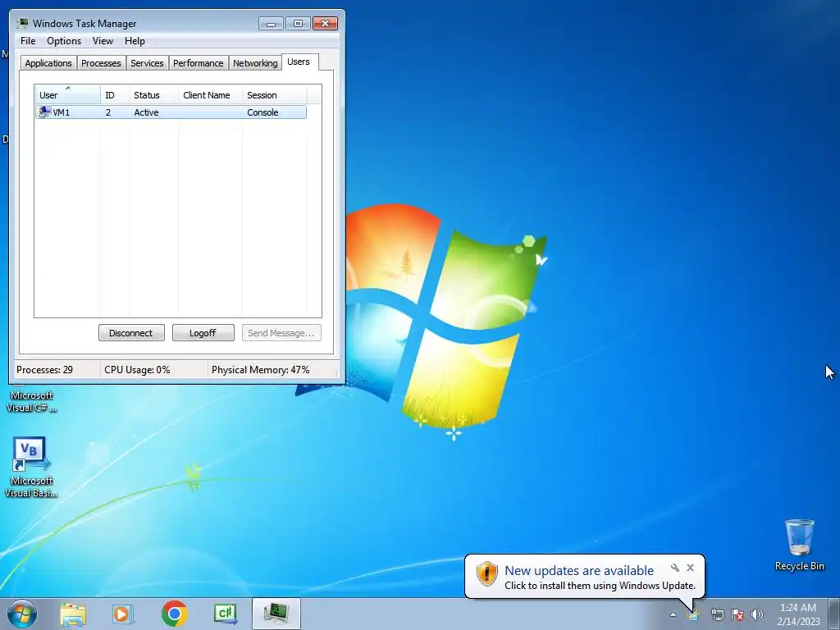840x630 pixels.
Task: Click the Task Manager title bar icon
Action: tap(23, 23)
